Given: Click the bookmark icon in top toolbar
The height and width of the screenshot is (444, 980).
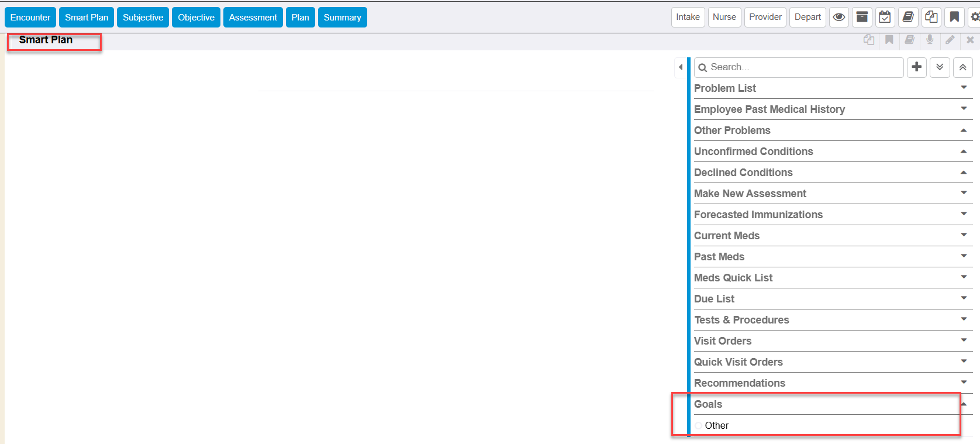Looking at the screenshot, I should [954, 17].
